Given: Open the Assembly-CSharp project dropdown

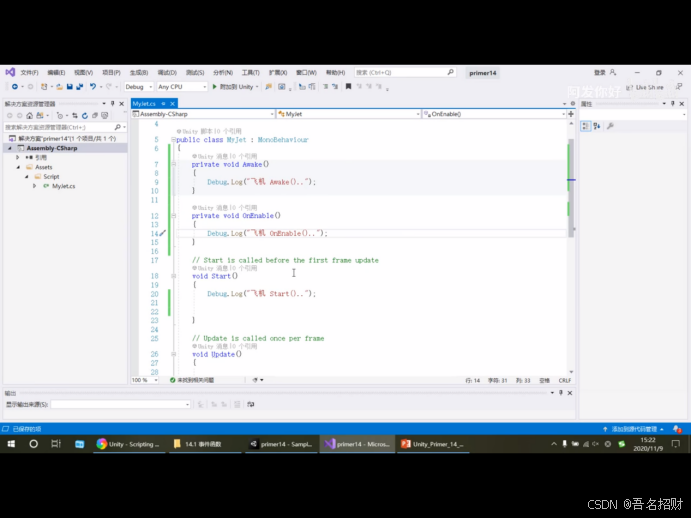Looking at the screenshot, I should [203, 114].
